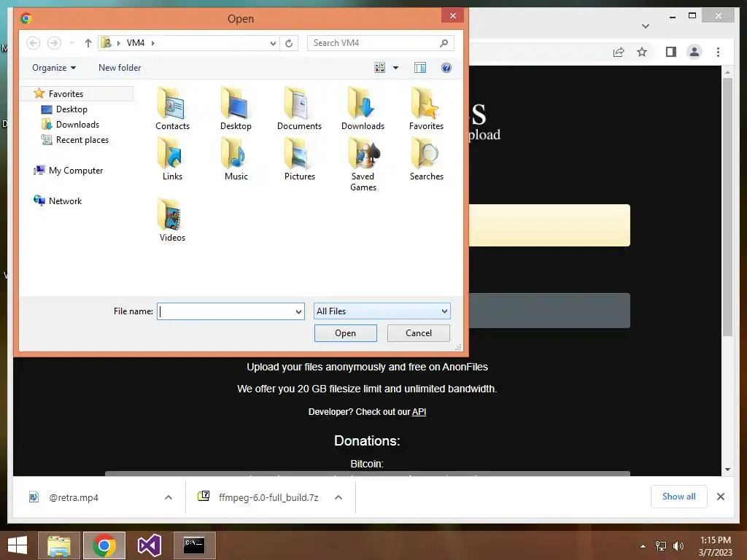
Task: Open the Music folder
Action: pos(236,159)
